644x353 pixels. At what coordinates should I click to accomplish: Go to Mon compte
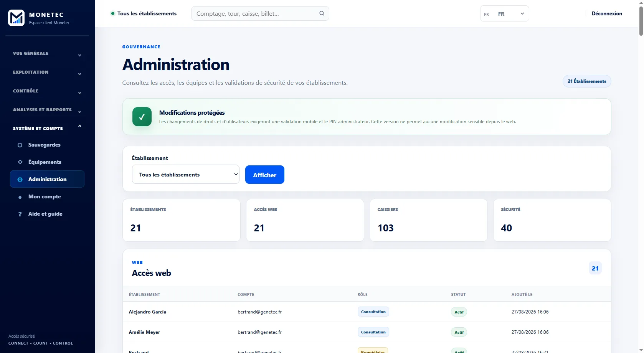[47, 196]
